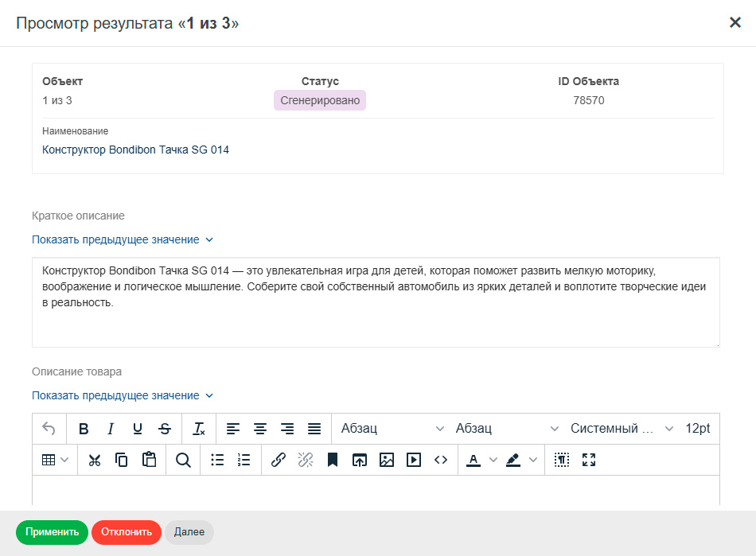Apply the text color (A icon)
The width and height of the screenshot is (756, 556).
473,460
